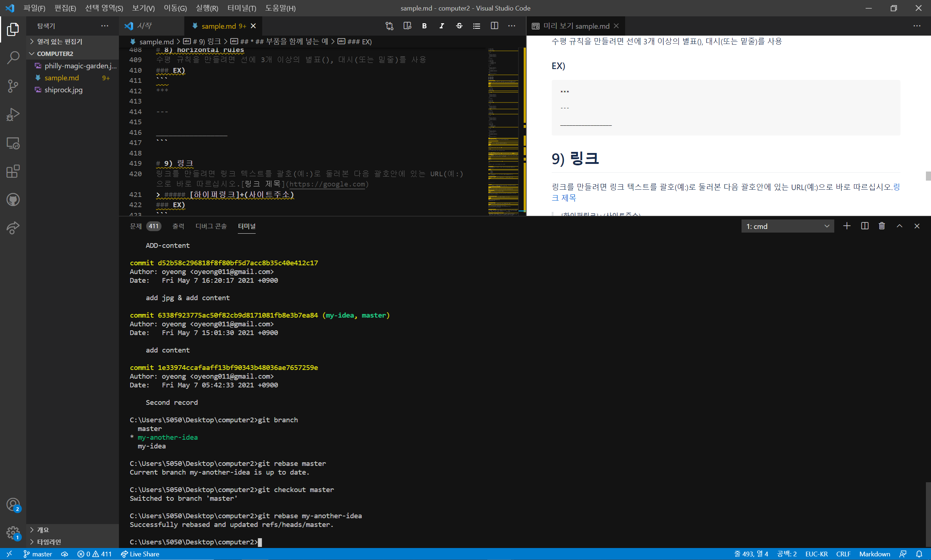Open the 보기(V) menu
This screenshot has width=931, height=560.
tap(143, 8)
